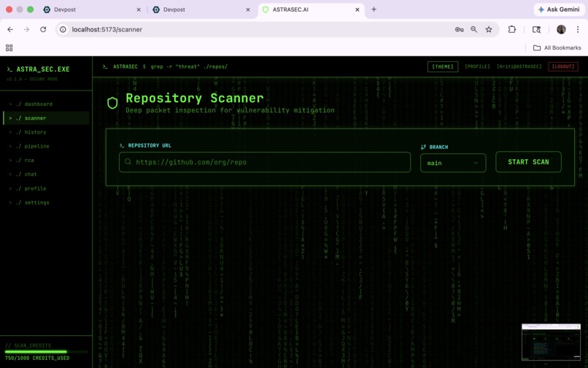Click the [THEME] button
588x368 pixels.
click(x=443, y=67)
